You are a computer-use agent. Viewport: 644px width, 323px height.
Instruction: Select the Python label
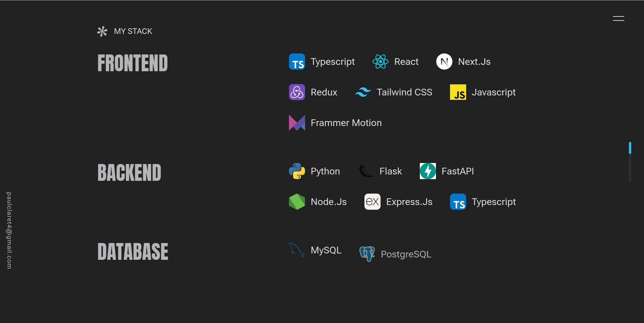326,171
